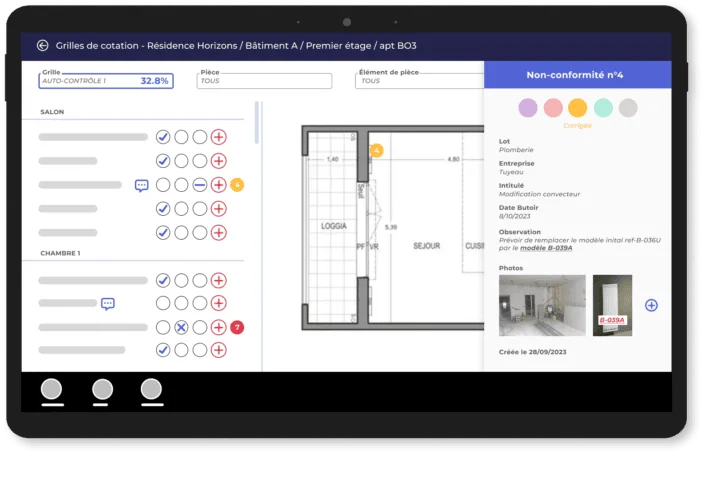The width and height of the screenshot is (704, 500).
Task: Click red plus on last CHAMBRE 1 row
Action: [x=219, y=350]
